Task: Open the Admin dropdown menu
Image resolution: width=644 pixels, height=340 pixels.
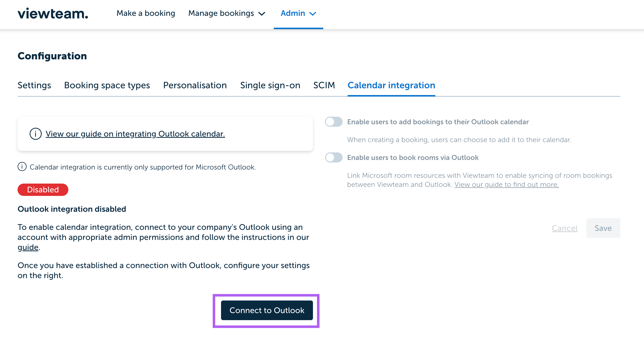Action: 298,13
